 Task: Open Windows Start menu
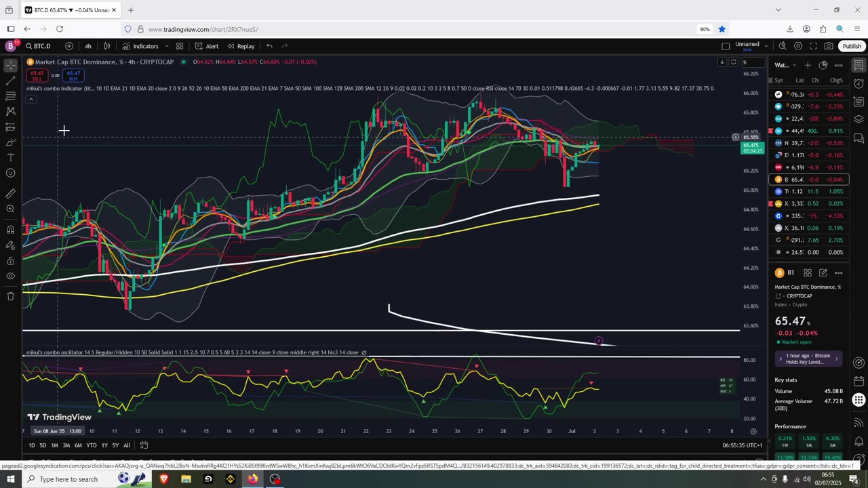click(10, 479)
